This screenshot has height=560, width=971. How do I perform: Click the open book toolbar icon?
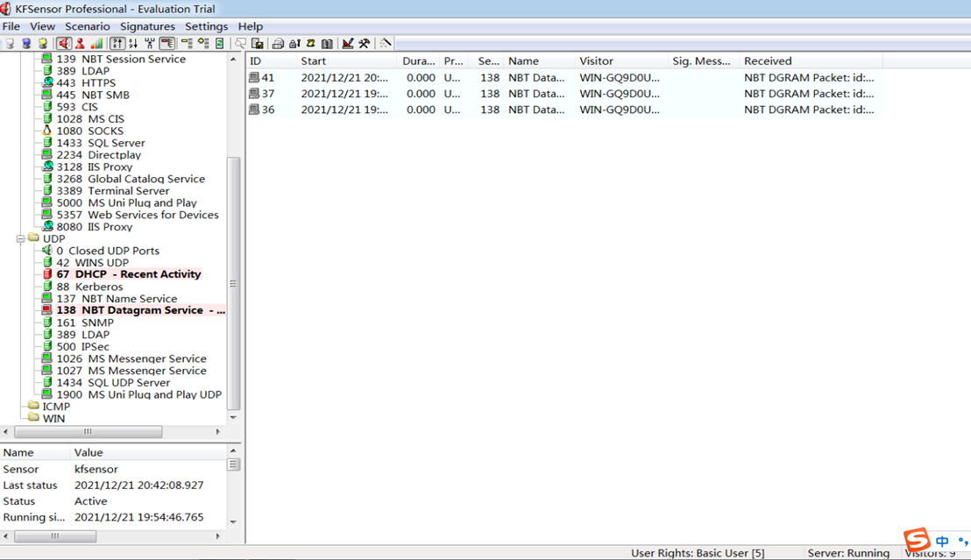coord(327,43)
